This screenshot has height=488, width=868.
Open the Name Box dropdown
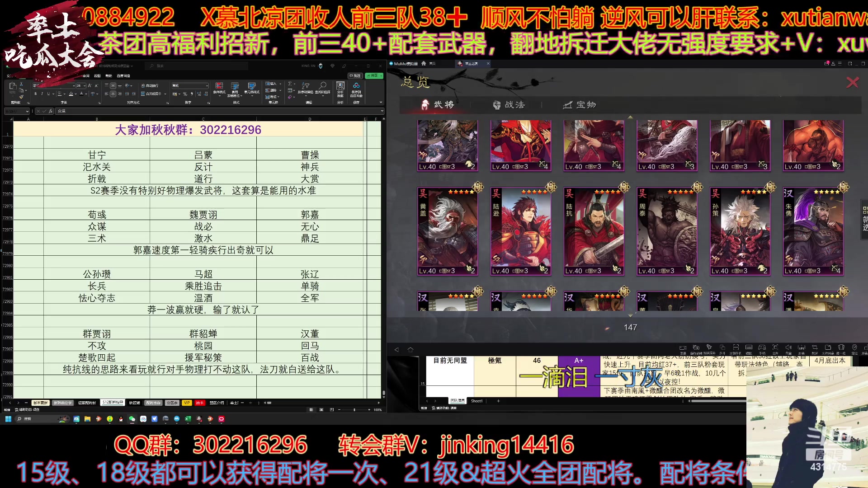click(x=27, y=111)
